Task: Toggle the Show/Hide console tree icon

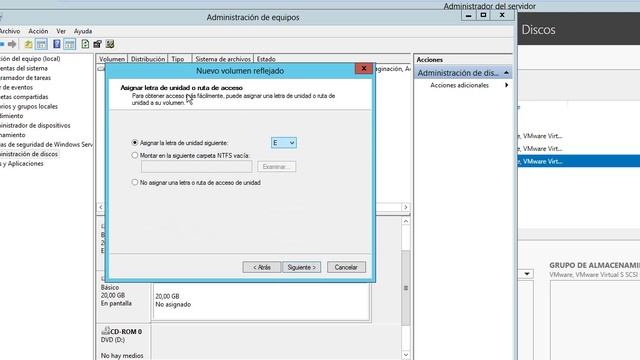Action: (x=41, y=44)
